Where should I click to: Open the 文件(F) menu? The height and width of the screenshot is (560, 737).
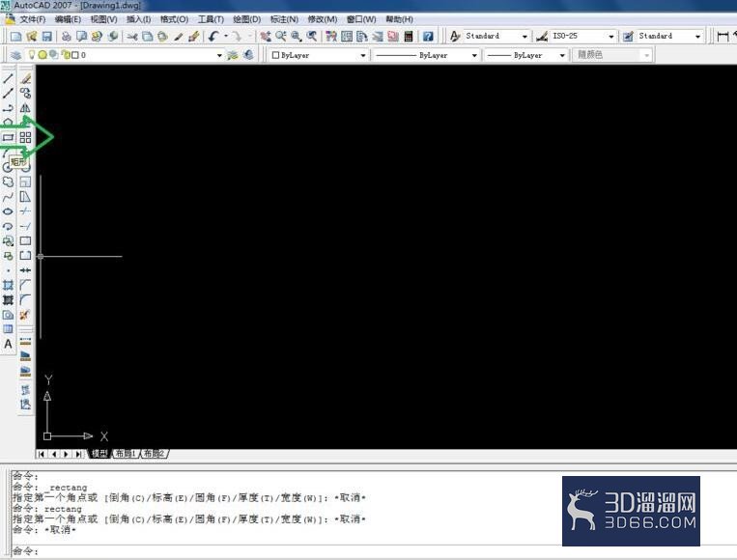(33, 19)
